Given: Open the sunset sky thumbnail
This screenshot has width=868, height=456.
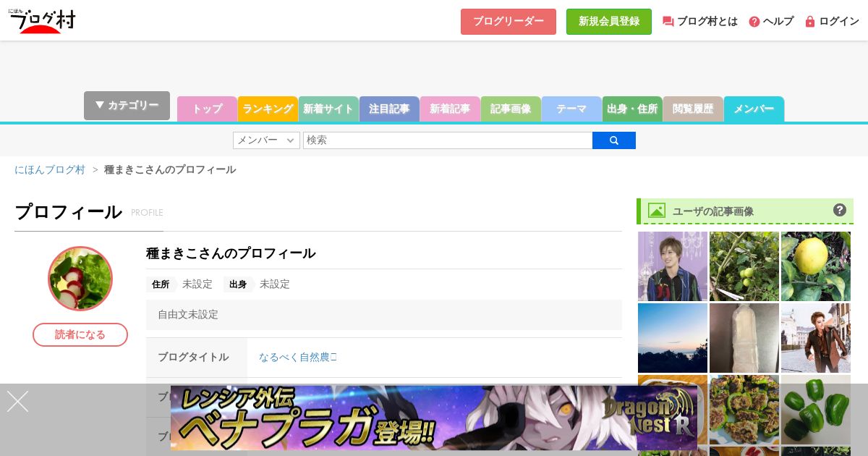Looking at the screenshot, I should (x=673, y=338).
